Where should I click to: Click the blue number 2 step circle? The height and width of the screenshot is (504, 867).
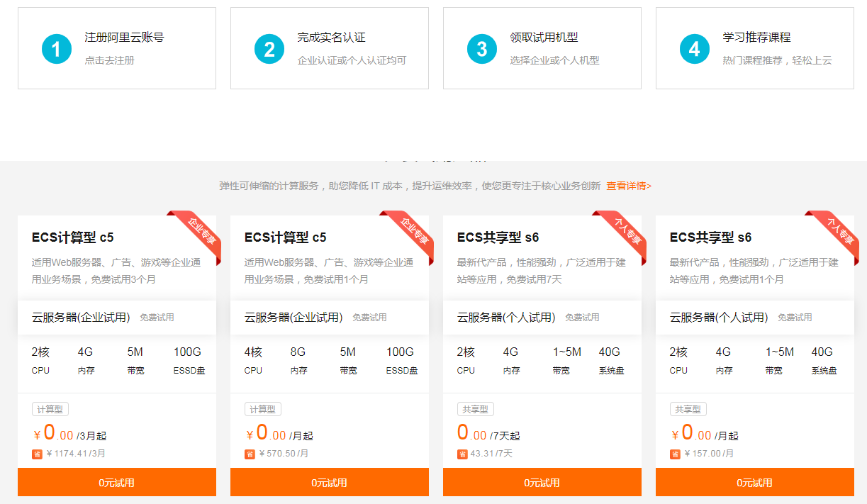point(269,48)
